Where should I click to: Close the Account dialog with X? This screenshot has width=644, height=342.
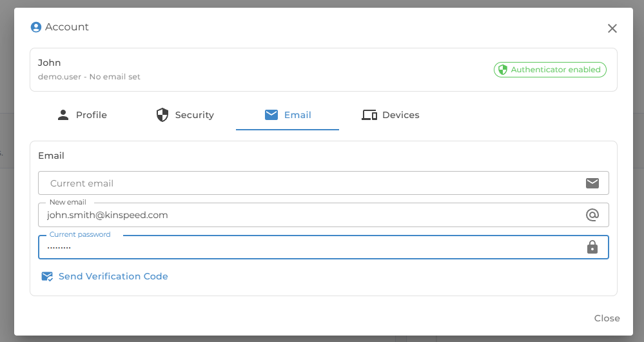tap(612, 28)
